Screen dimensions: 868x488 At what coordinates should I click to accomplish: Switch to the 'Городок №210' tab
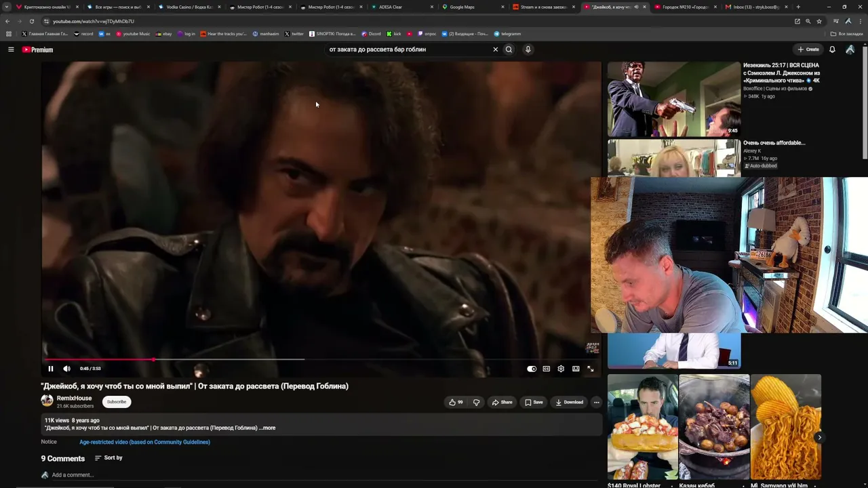[x=684, y=7]
